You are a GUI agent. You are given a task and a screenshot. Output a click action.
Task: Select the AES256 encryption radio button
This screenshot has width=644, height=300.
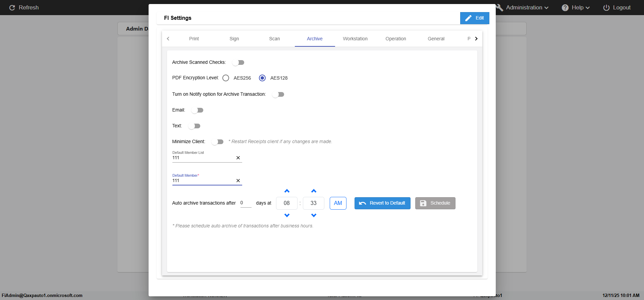pyautogui.click(x=226, y=78)
